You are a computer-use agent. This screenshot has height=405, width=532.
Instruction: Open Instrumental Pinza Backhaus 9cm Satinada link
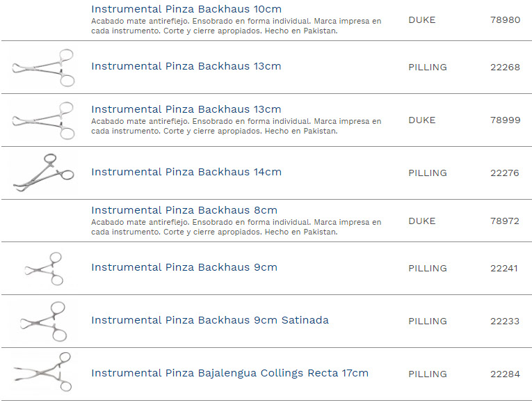pos(210,320)
